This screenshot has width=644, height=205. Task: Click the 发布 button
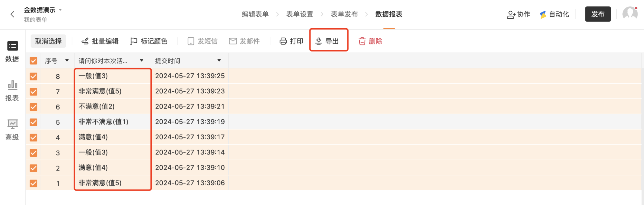(598, 14)
